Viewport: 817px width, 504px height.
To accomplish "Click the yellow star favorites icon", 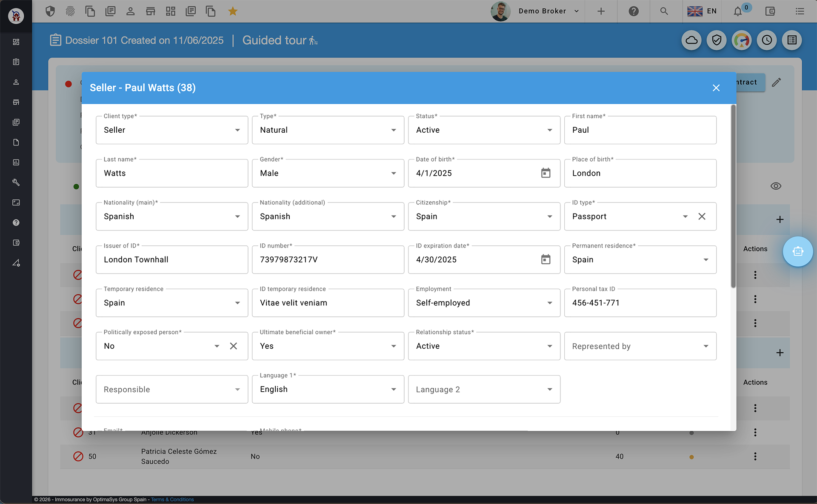I will pos(233,11).
